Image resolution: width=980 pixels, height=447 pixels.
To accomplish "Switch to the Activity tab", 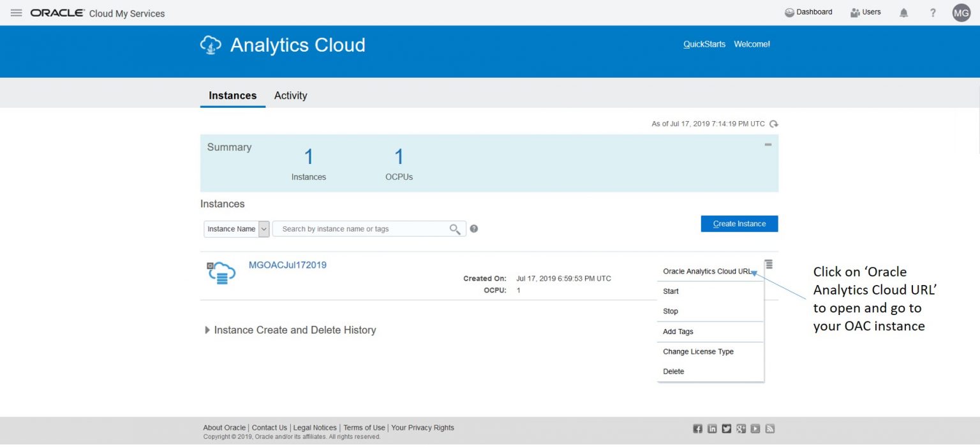I will 290,95.
